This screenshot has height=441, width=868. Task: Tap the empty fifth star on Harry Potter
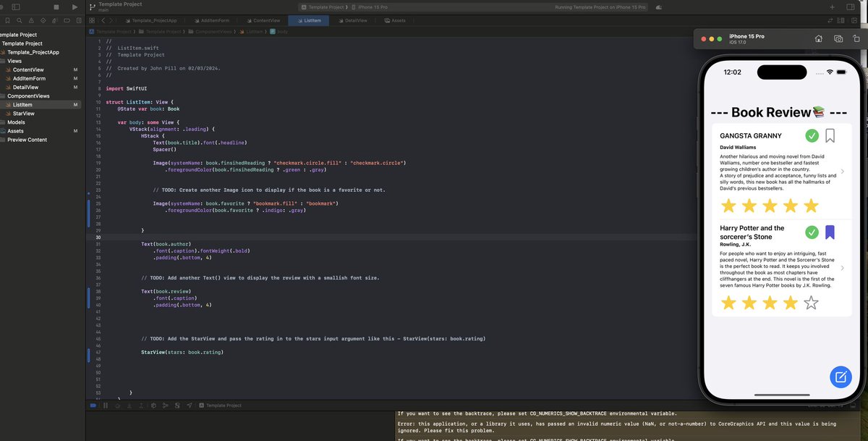811,303
